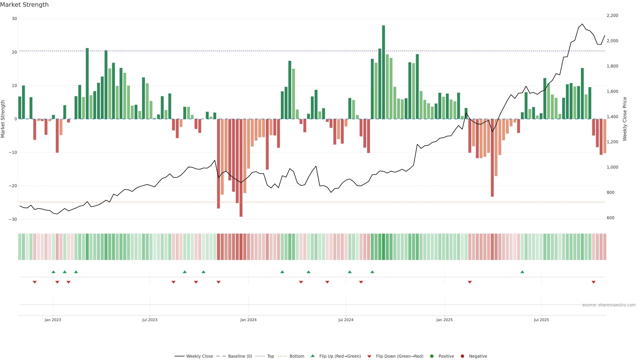Click the source: sharemaestro.com text
644x362 pixels.
click(609, 305)
